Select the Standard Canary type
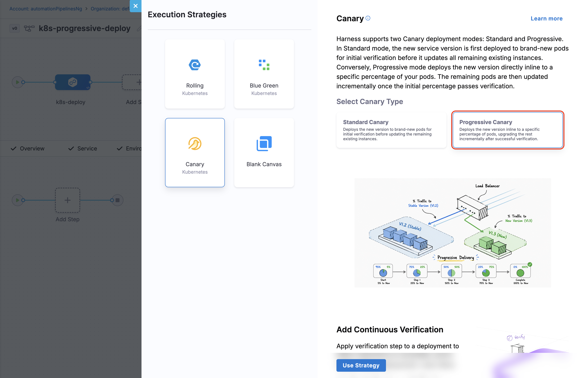The height and width of the screenshot is (378, 588). pos(391,130)
